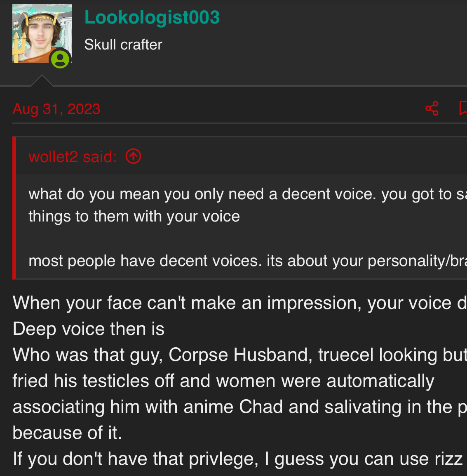Click the "Skull crafter" user title
The height and width of the screenshot is (476, 467).
(123, 45)
